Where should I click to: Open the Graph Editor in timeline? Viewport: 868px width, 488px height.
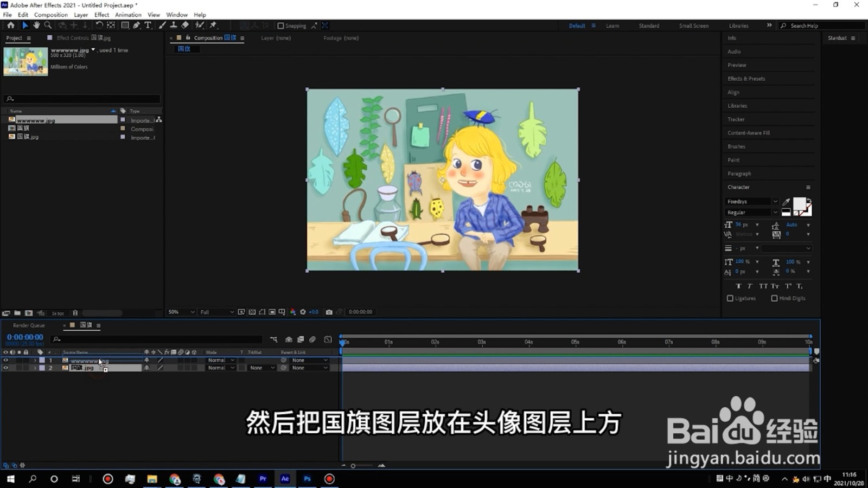point(328,339)
